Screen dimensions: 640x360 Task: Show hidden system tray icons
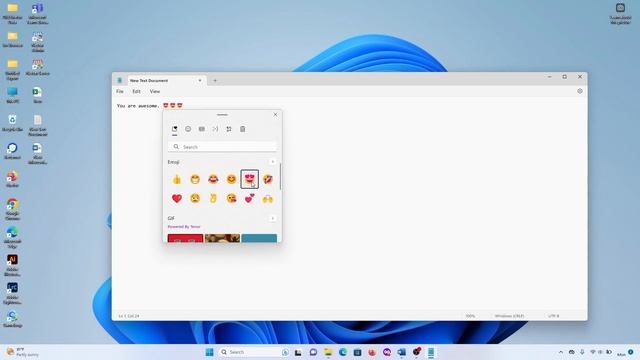tap(560, 352)
